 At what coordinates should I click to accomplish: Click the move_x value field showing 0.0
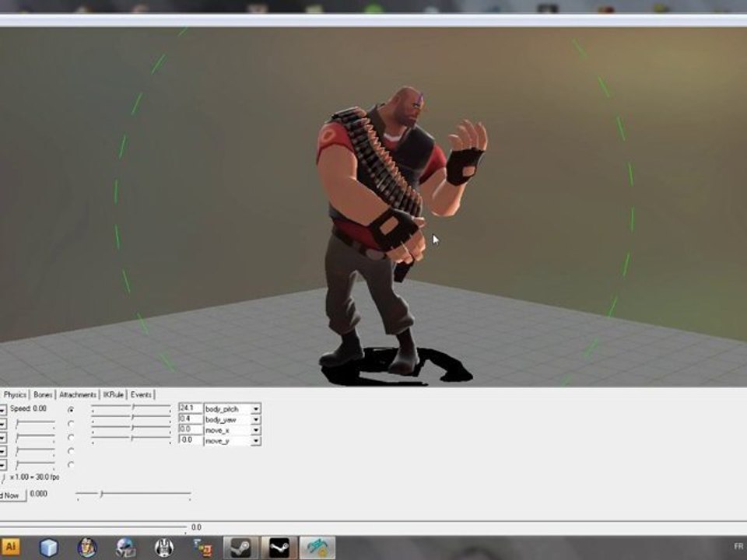coord(191,429)
